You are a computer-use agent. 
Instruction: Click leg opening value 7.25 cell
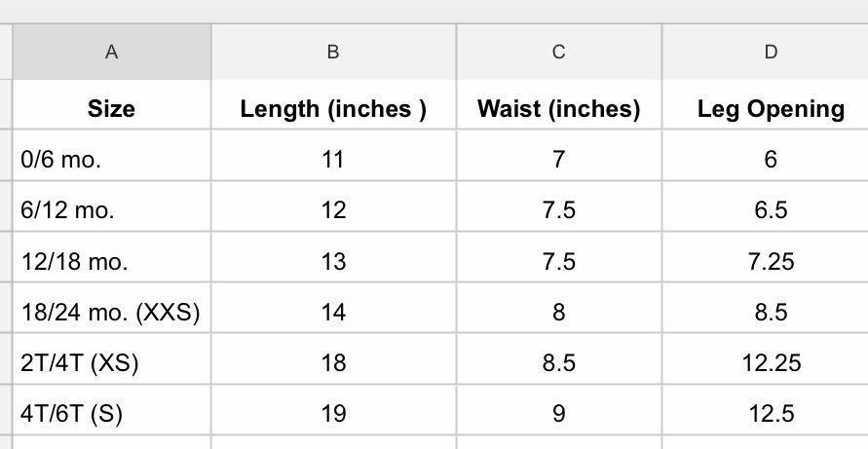coord(770,261)
